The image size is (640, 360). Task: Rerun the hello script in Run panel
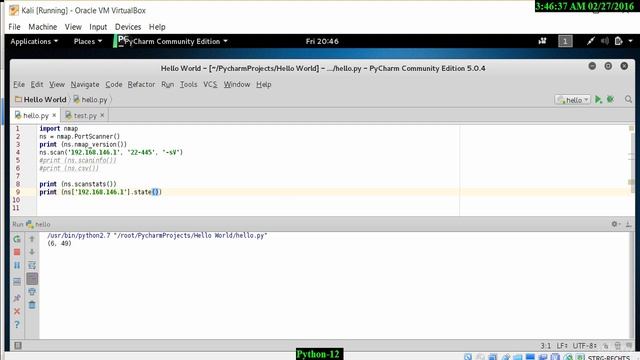pyautogui.click(x=17, y=239)
